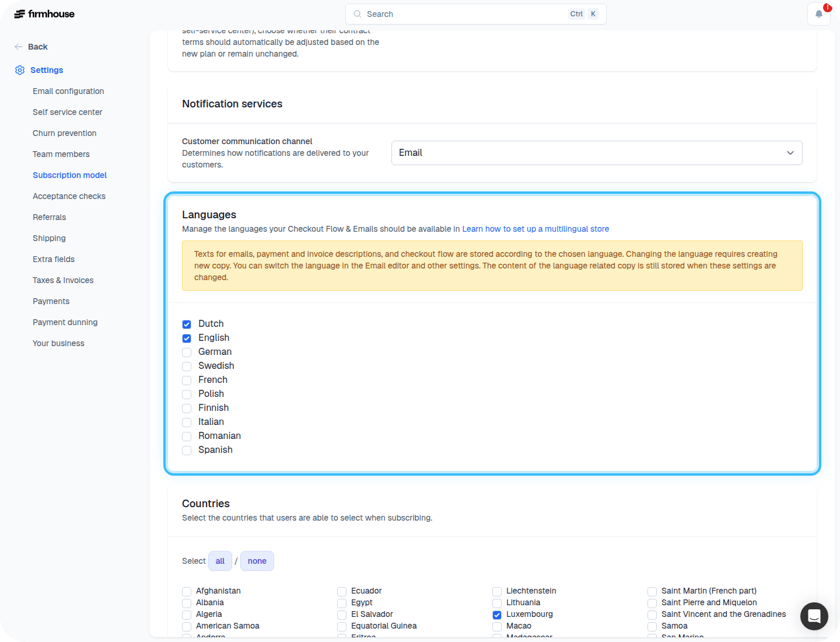Open Email configuration settings
The width and height of the screenshot is (840, 642).
click(68, 91)
